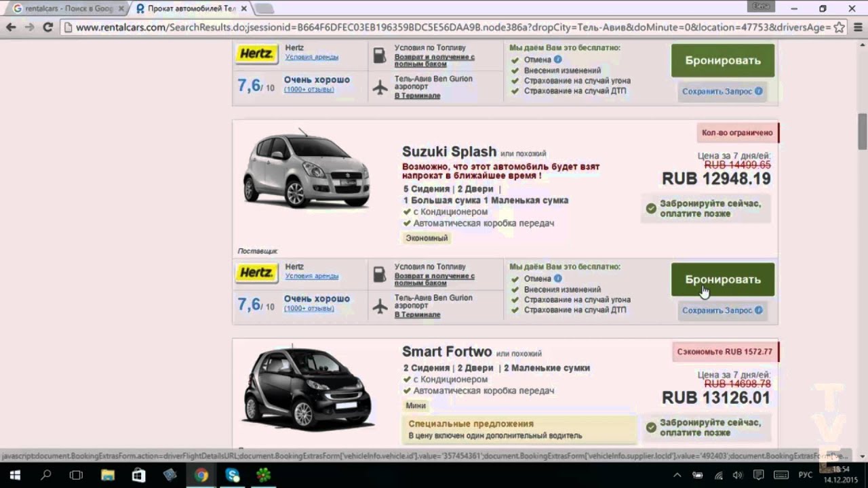The height and width of the screenshot is (488, 868).
Task: Click the 'Smart Fortwo' car title
Action: 447,352
